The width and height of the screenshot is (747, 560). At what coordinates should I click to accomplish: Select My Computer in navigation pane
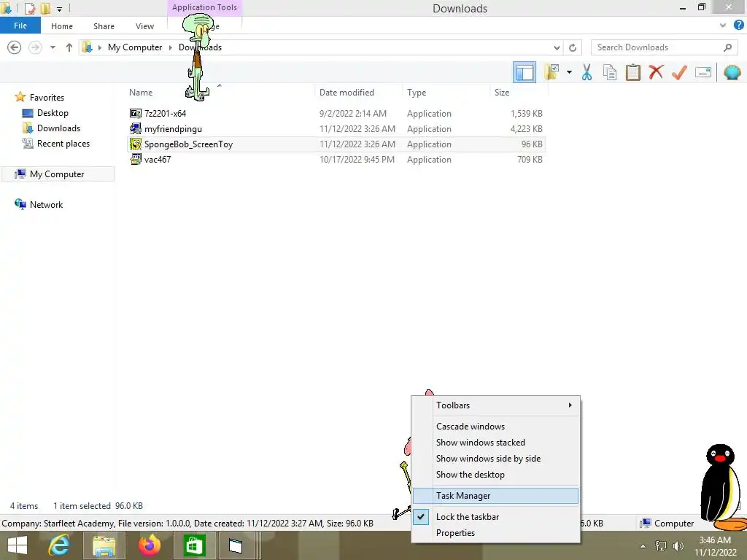57,174
